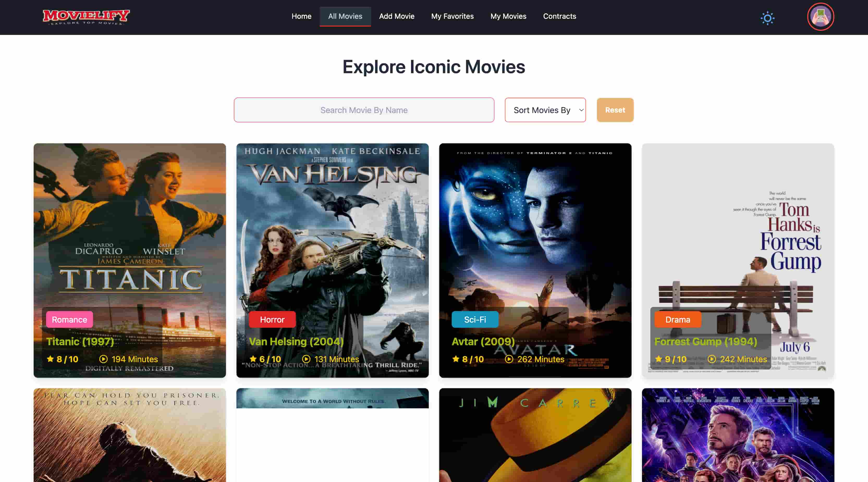
Task: Click the Movielify logo
Action: click(86, 17)
